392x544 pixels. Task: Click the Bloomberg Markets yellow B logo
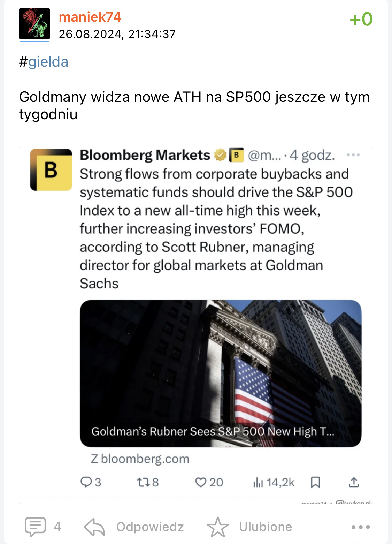[51, 170]
